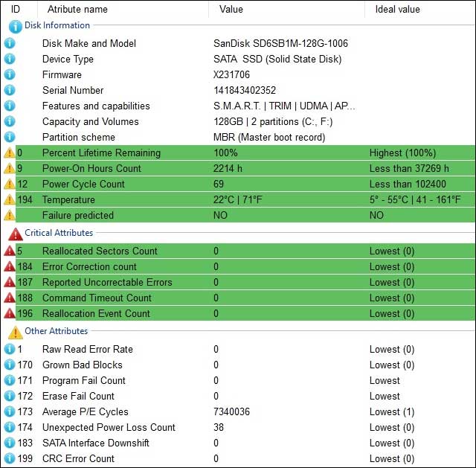This screenshot has height=468, width=476.
Task: Select ideal value Less than 37269 h
Action: tap(409, 168)
